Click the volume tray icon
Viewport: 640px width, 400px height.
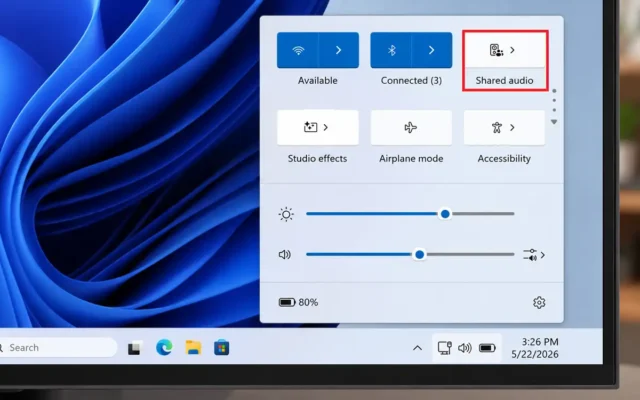[x=465, y=348]
